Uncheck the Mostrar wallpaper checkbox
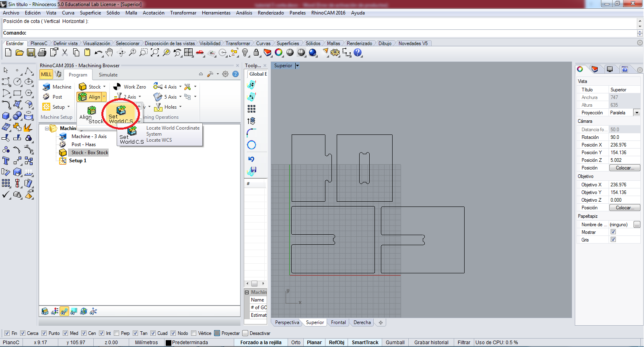 coord(613,232)
